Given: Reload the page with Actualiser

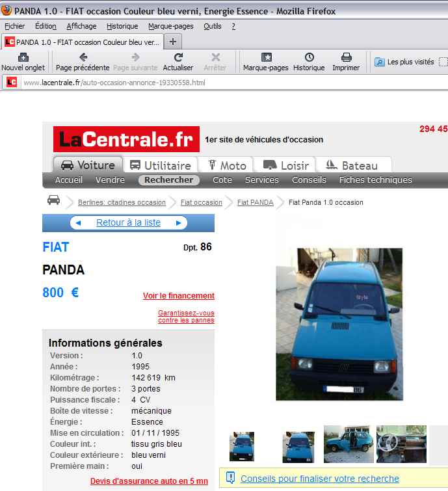Looking at the screenshot, I should [178, 62].
